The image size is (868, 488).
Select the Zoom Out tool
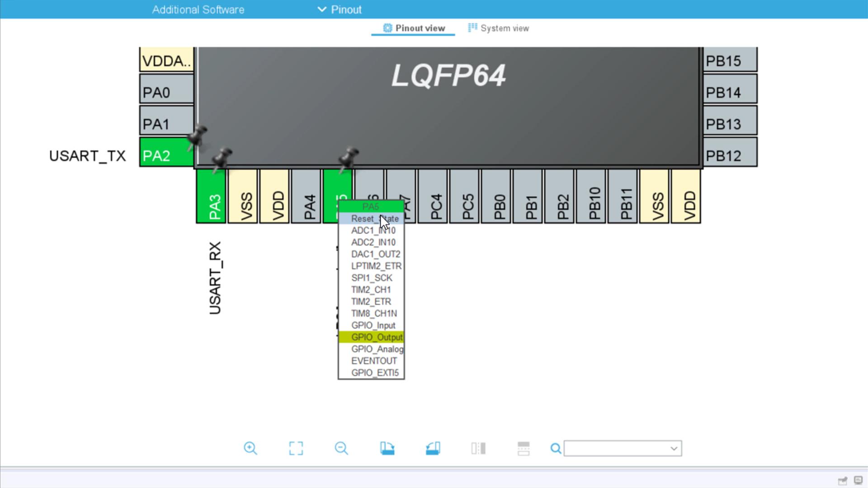coord(342,448)
